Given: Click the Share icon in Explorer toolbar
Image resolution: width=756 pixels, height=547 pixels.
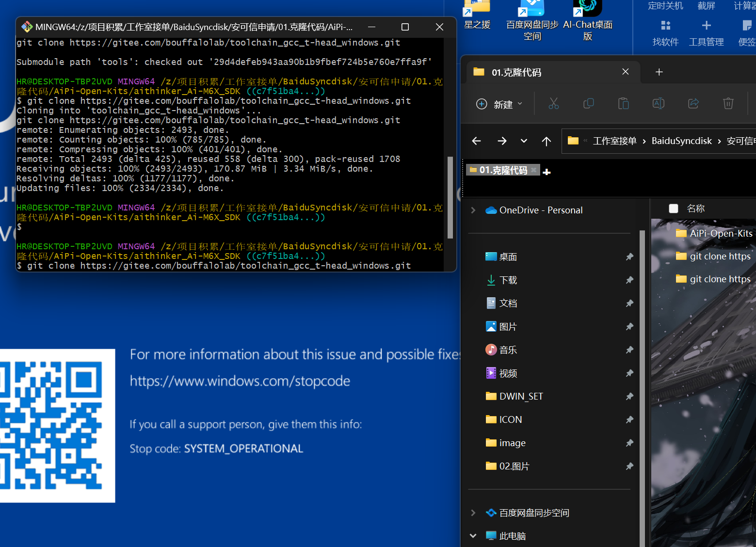Looking at the screenshot, I should coord(693,103).
